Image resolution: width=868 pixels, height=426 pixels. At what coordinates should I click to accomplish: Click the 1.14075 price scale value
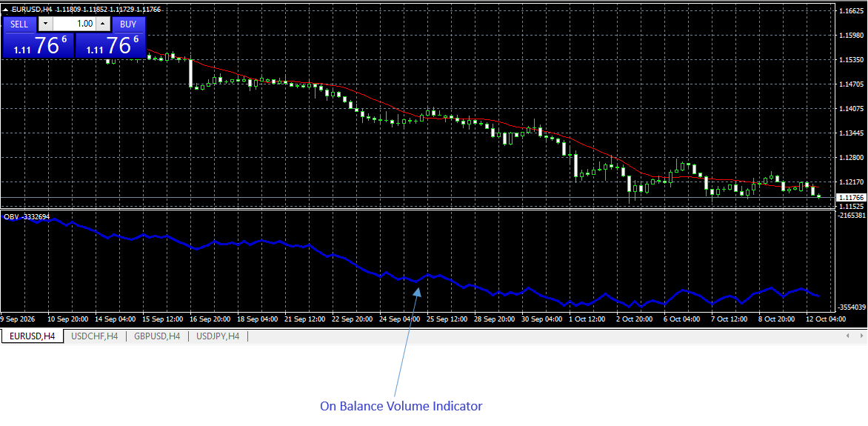click(x=852, y=109)
